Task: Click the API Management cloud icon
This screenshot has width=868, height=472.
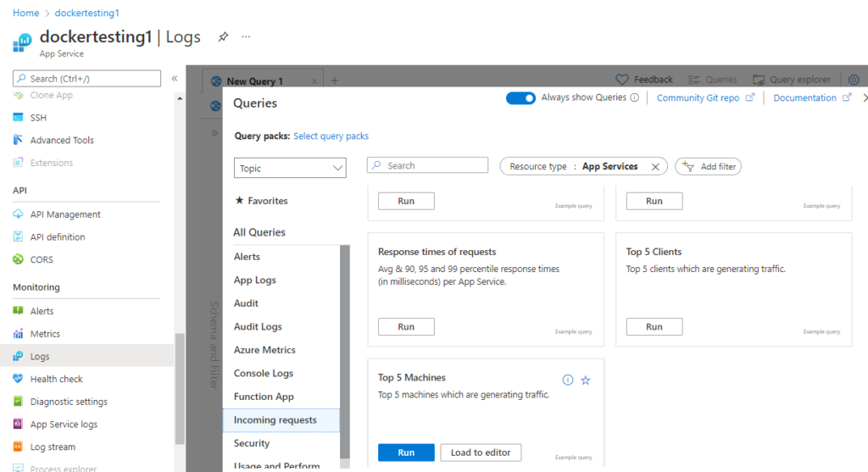Action: click(19, 214)
